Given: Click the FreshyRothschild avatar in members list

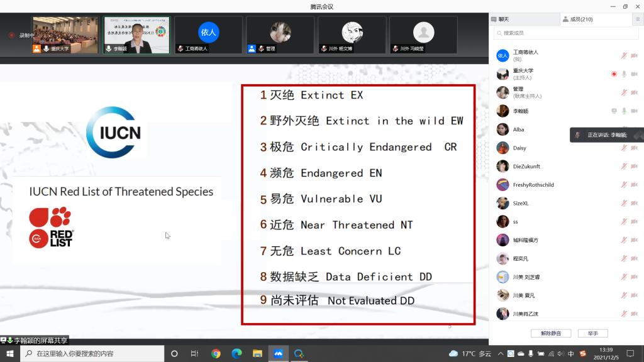Looking at the screenshot, I should (502, 185).
